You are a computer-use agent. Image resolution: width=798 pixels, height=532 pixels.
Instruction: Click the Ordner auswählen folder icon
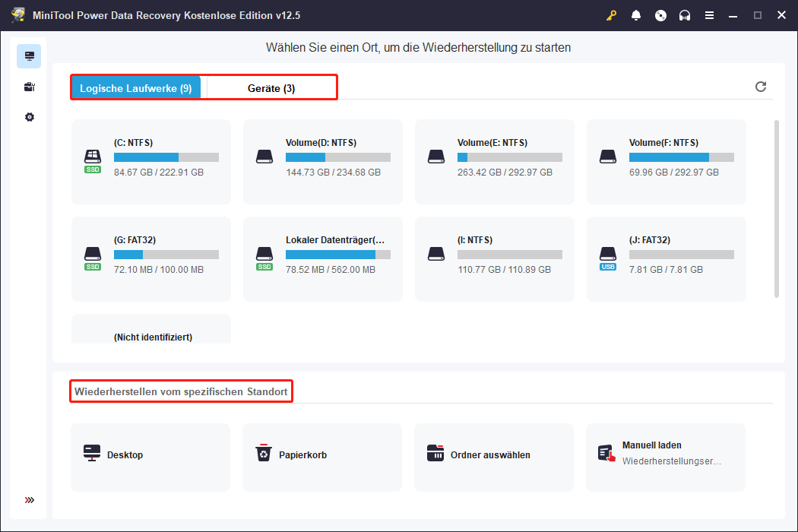[x=435, y=453]
